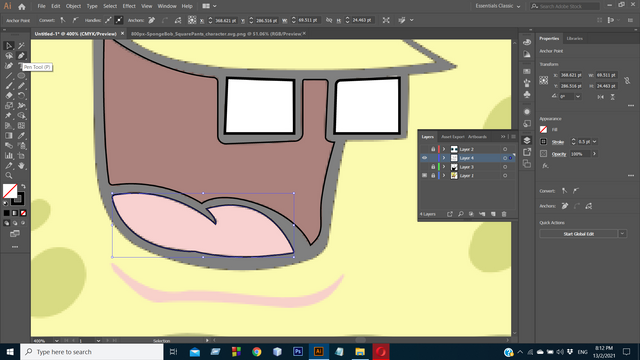Screen dimensions: 640x360
Task: Click the Search Adobe Stock field
Action: coord(565,6)
